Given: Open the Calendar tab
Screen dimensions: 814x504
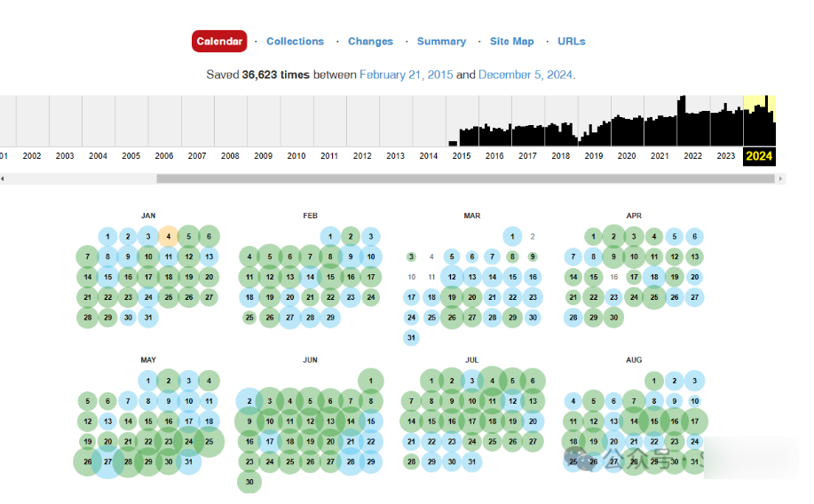Looking at the screenshot, I should 218,42.
